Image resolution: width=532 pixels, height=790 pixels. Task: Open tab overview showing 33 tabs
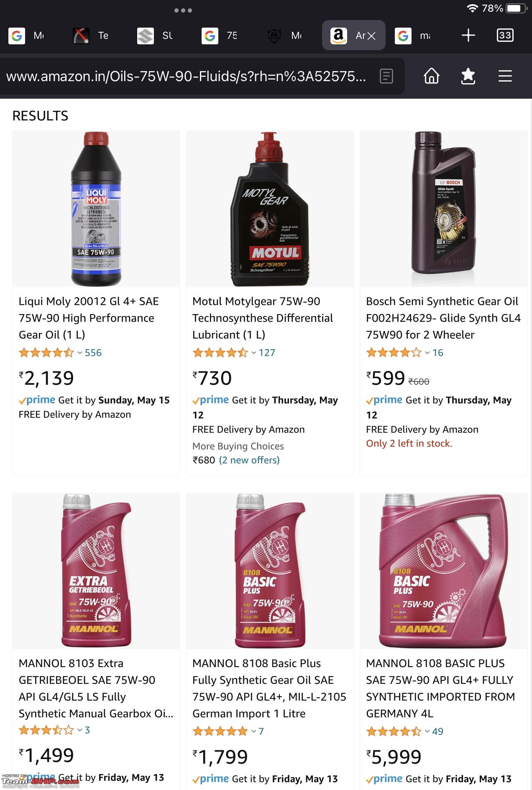[x=505, y=36]
